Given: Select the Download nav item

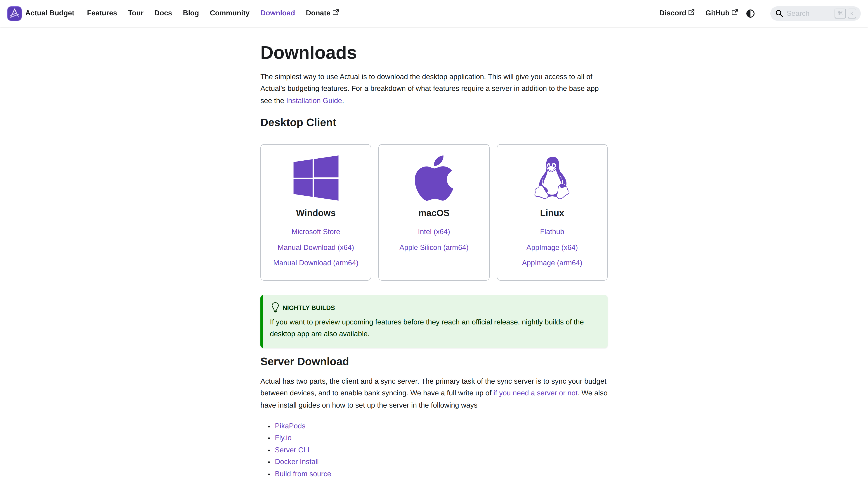Looking at the screenshot, I should tap(277, 13).
